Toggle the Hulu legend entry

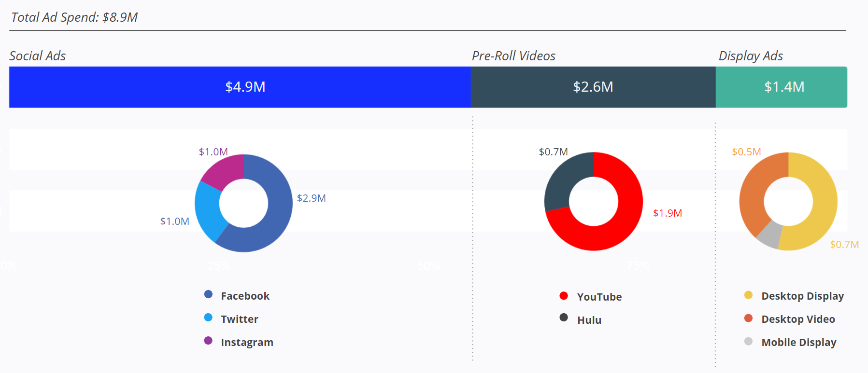(x=589, y=320)
